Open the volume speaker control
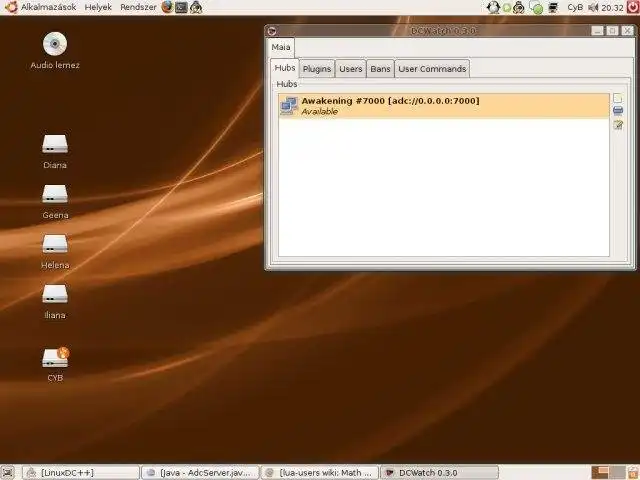Viewport: 640px width, 480px height. click(593, 7)
